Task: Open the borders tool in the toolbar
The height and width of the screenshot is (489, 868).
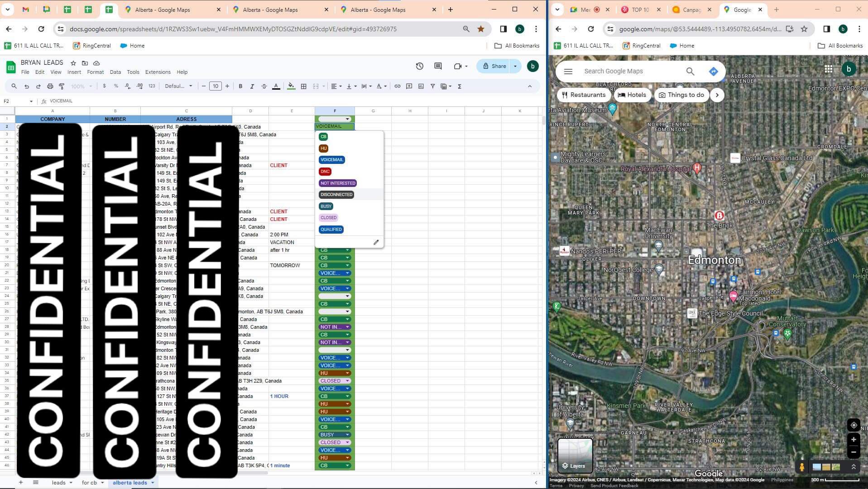Action: (x=304, y=86)
